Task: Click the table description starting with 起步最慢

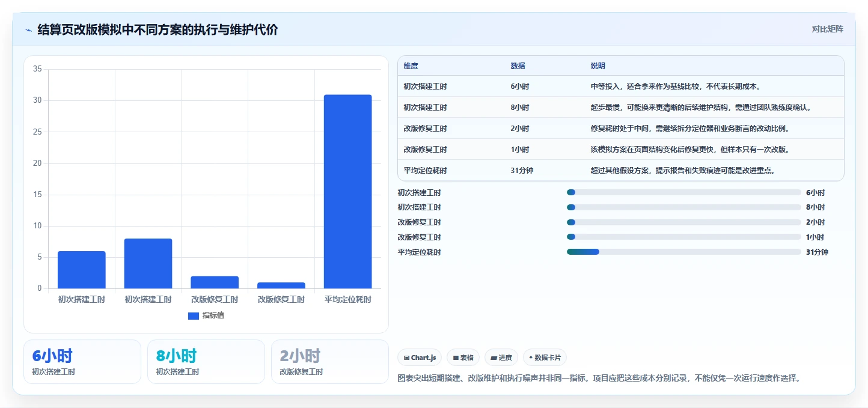Action: pos(701,108)
